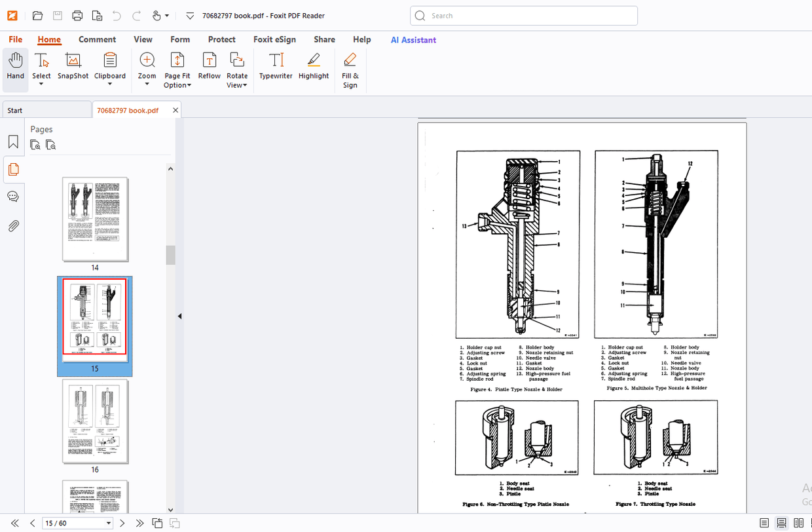Open the Pages thumbnails panel icon
This screenshot has width=812, height=532.
click(x=13, y=169)
